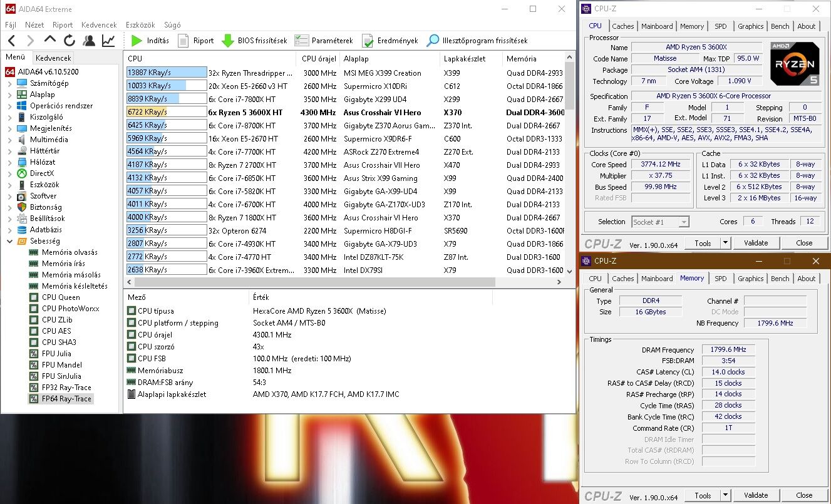Click Validate button in lower CPU-Z

(756, 495)
